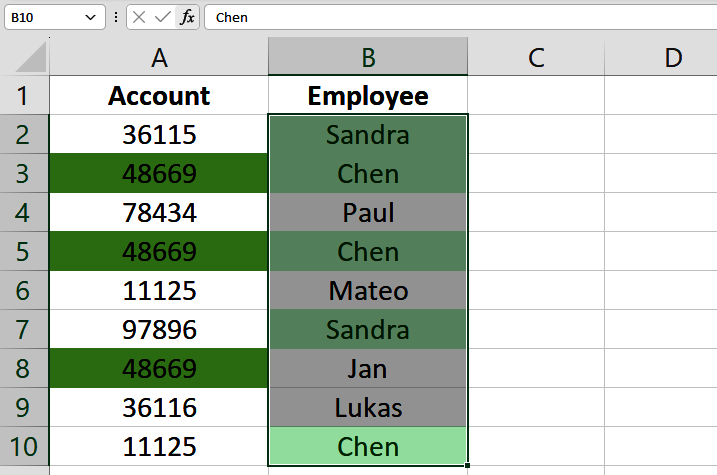Click the Account header cell
This screenshot has width=717, height=475.
159,96
